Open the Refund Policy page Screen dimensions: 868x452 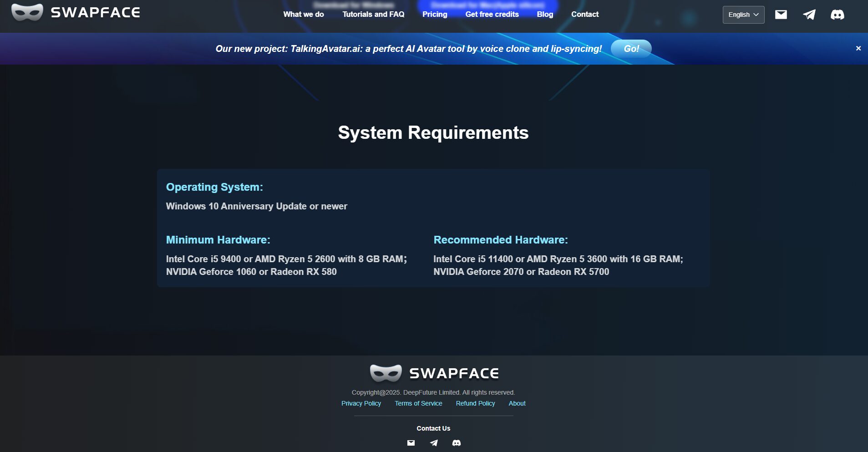point(475,403)
